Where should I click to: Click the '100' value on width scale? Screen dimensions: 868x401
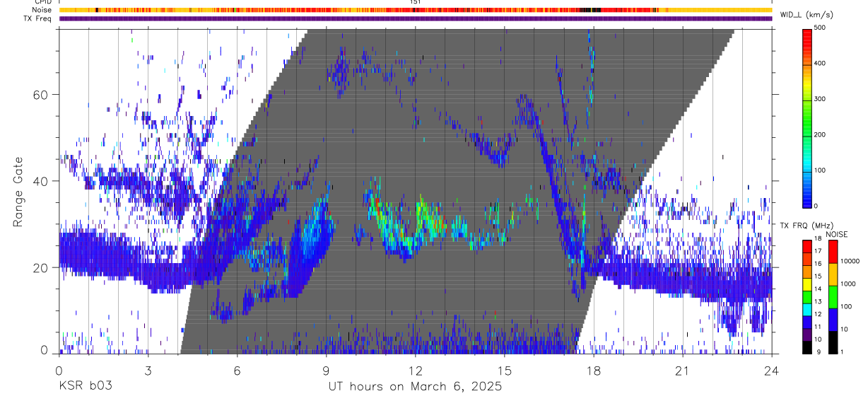click(820, 170)
